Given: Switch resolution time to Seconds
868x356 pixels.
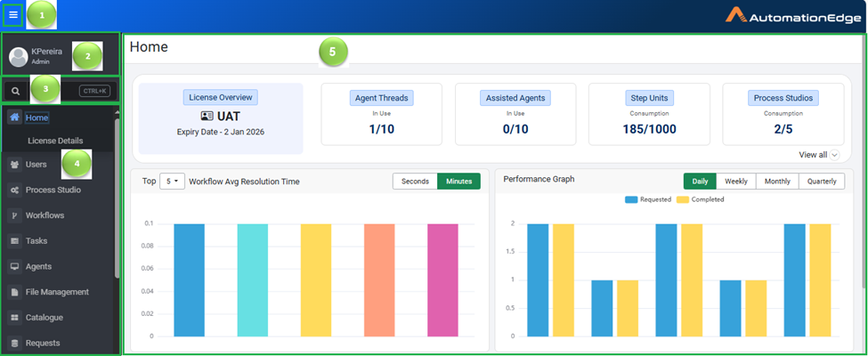Looking at the screenshot, I should click(415, 182).
